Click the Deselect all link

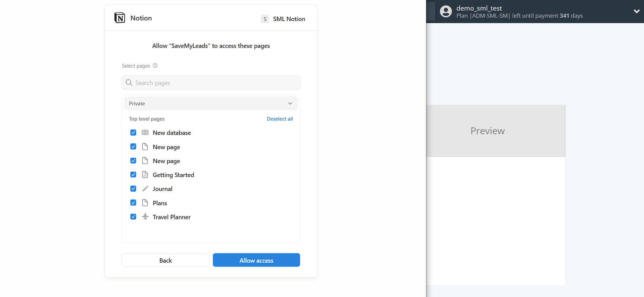[x=279, y=119]
